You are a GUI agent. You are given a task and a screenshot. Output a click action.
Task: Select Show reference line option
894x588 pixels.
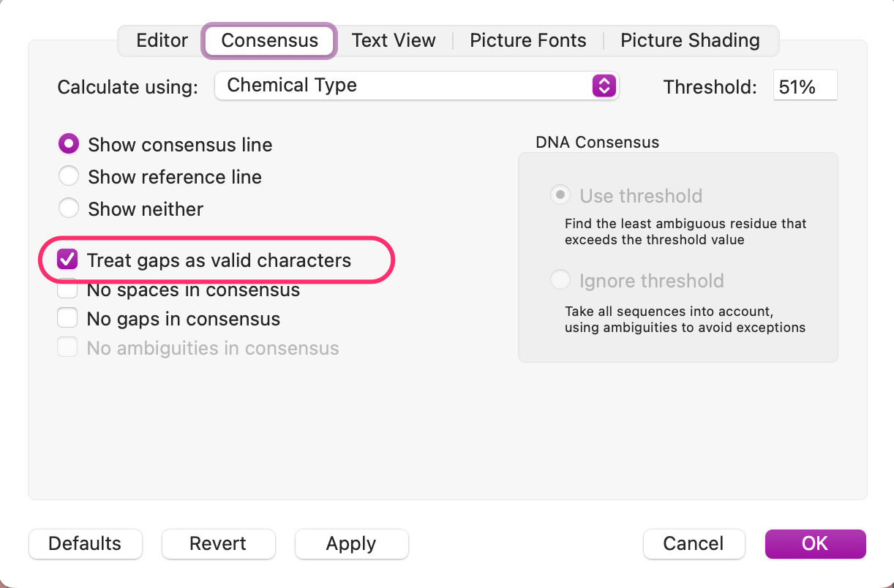pos(68,176)
